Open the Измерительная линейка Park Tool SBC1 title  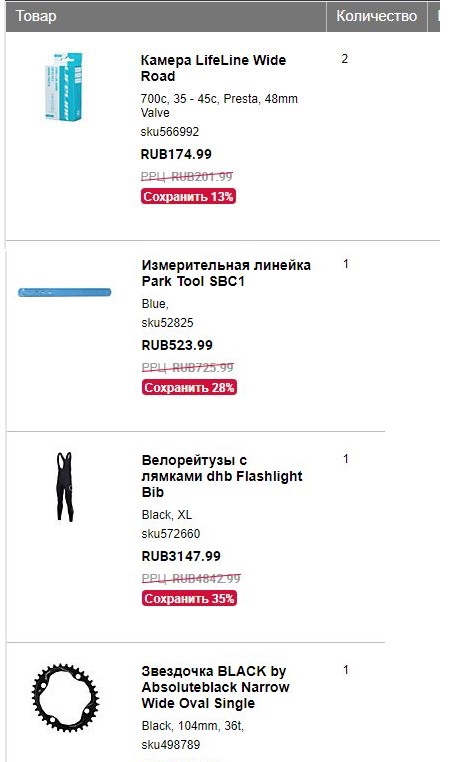pyautogui.click(x=226, y=273)
